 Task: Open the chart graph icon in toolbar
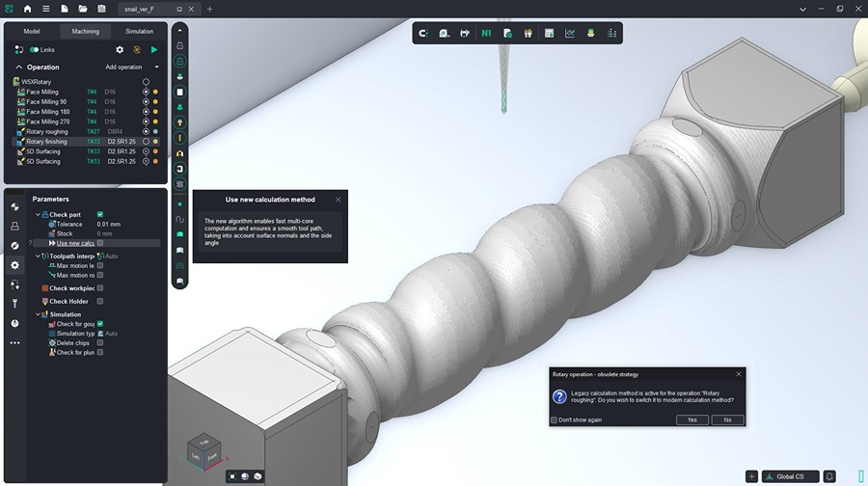[570, 33]
